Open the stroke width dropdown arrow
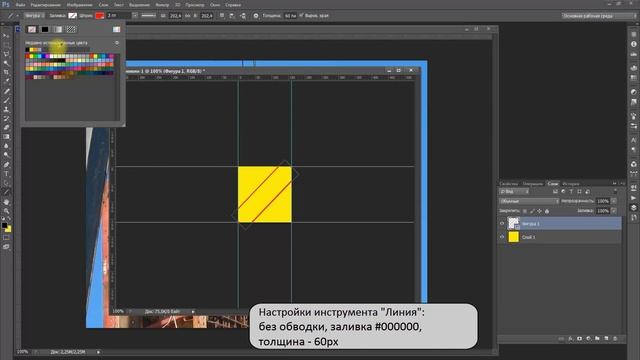The height and width of the screenshot is (360, 640). tap(135, 16)
